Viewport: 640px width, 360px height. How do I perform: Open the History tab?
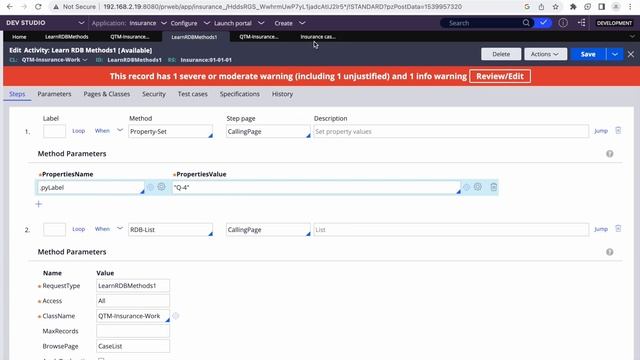tap(282, 94)
